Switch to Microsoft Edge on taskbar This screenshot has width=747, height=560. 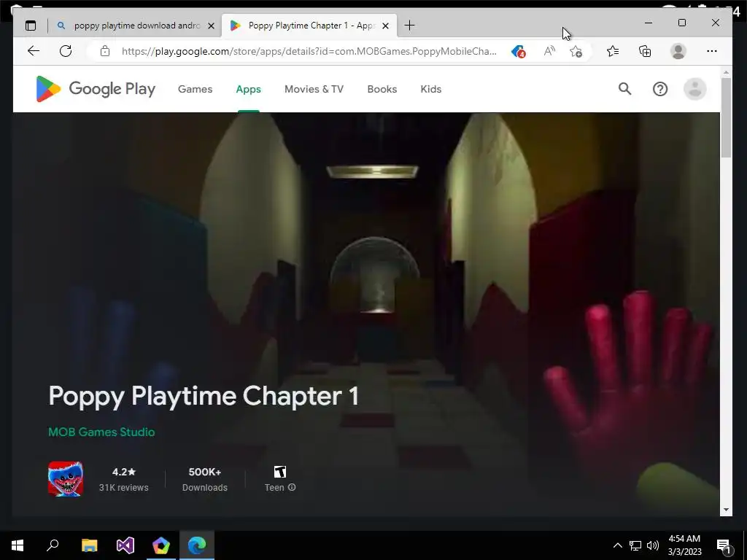click(197, 545)
